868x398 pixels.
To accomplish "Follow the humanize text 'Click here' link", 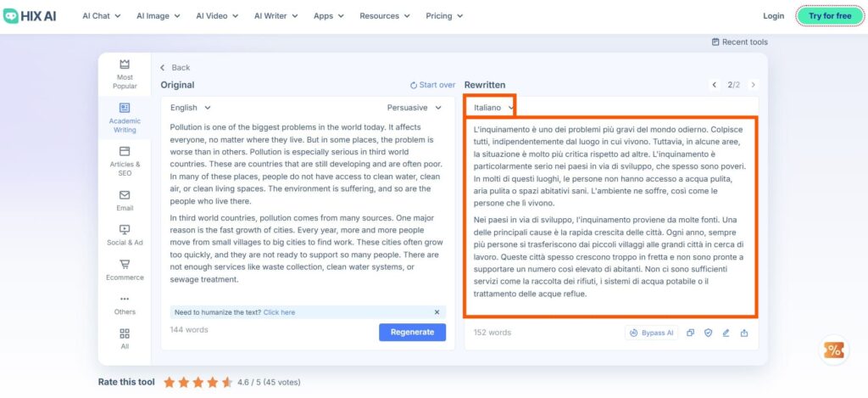I will [x=279, y=312].
